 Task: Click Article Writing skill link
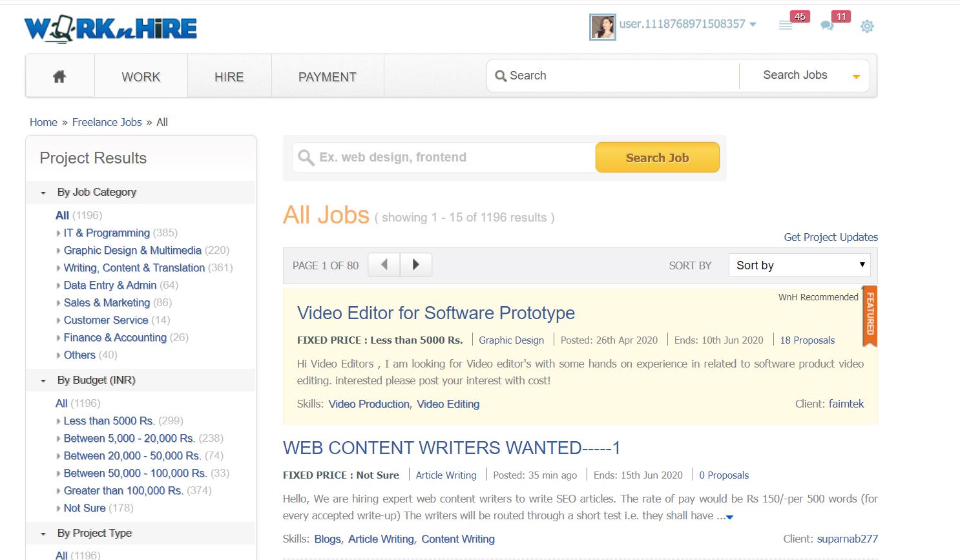[381, 539]
